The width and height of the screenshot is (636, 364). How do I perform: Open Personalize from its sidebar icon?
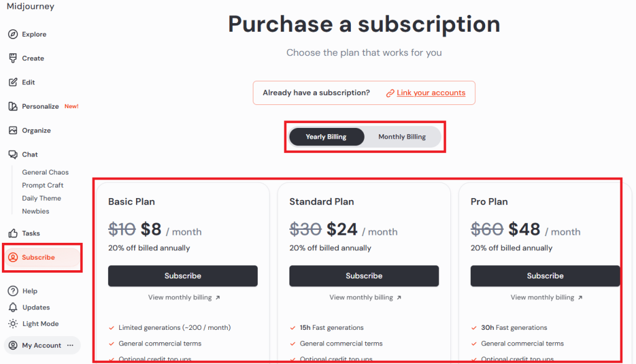tap(13, 106)
